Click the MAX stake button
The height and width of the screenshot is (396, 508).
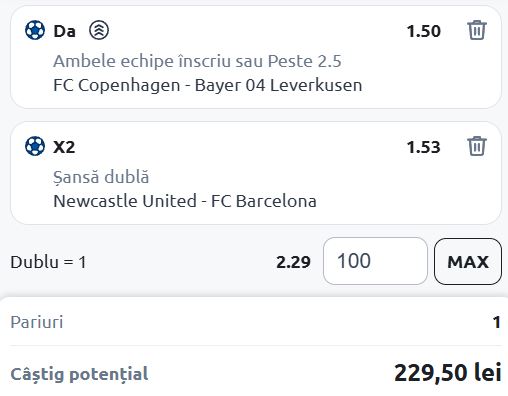(x=468, y=262)
